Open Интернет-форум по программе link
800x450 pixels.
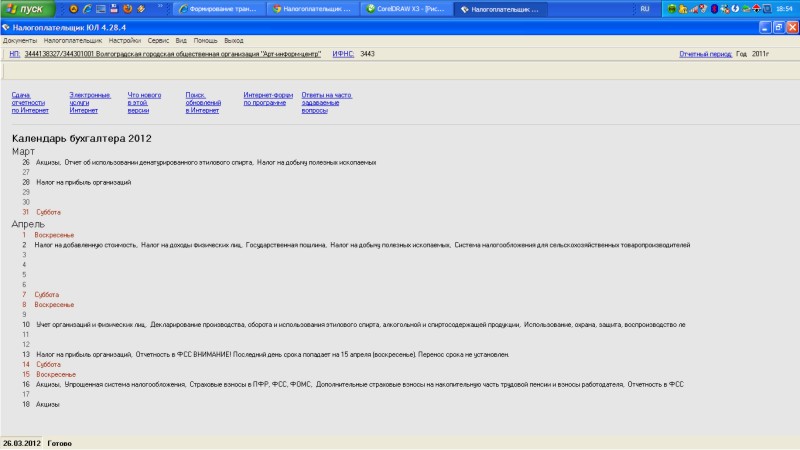(x=267, y=98)
